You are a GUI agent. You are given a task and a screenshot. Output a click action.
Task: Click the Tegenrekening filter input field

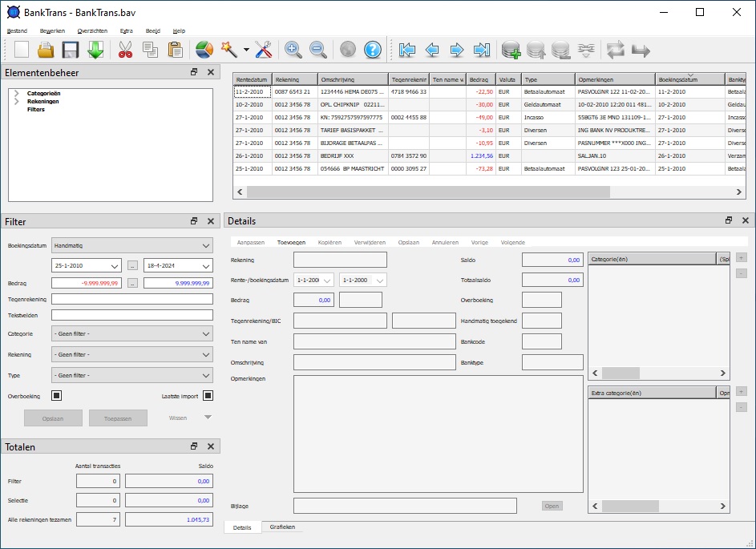(x=131, y=299)
